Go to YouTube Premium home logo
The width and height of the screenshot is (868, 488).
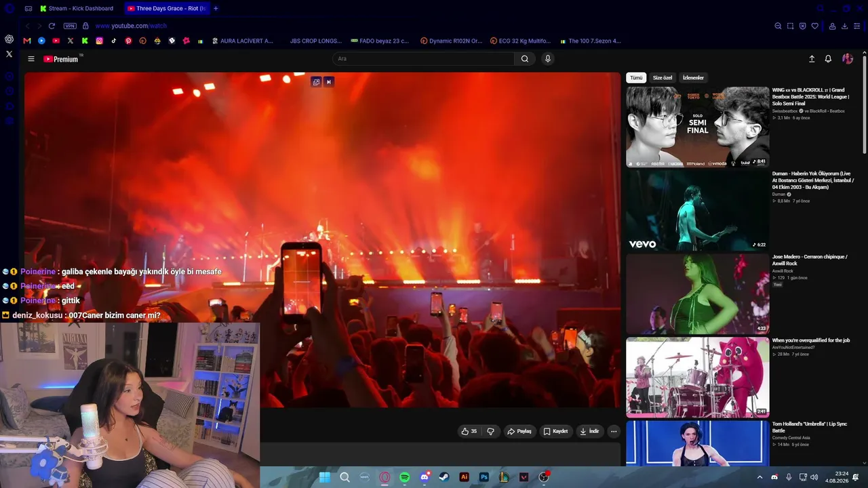(x=62, y=59)
